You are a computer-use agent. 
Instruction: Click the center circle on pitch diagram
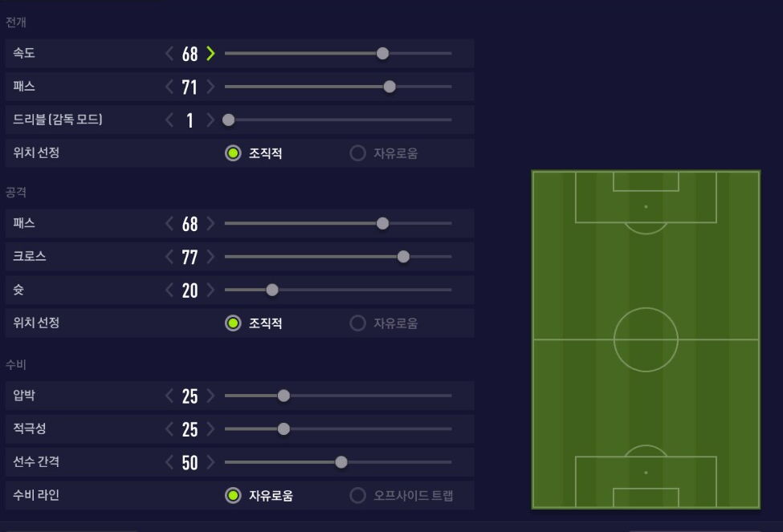[646, 339]
